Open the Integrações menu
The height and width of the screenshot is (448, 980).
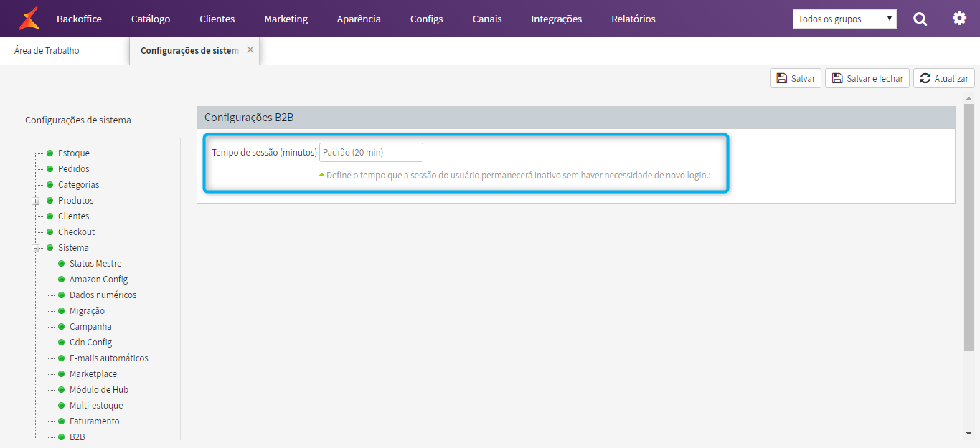tap(557, 19)
